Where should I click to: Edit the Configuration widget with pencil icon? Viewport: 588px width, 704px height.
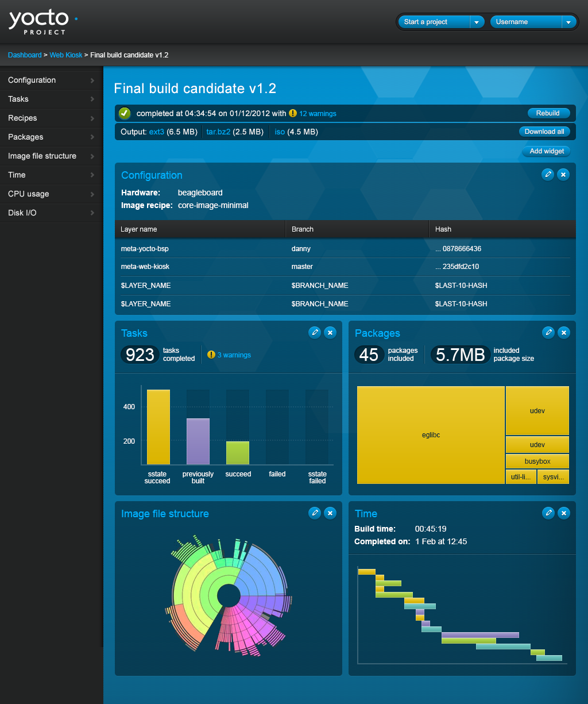click(x=548, y=174)
